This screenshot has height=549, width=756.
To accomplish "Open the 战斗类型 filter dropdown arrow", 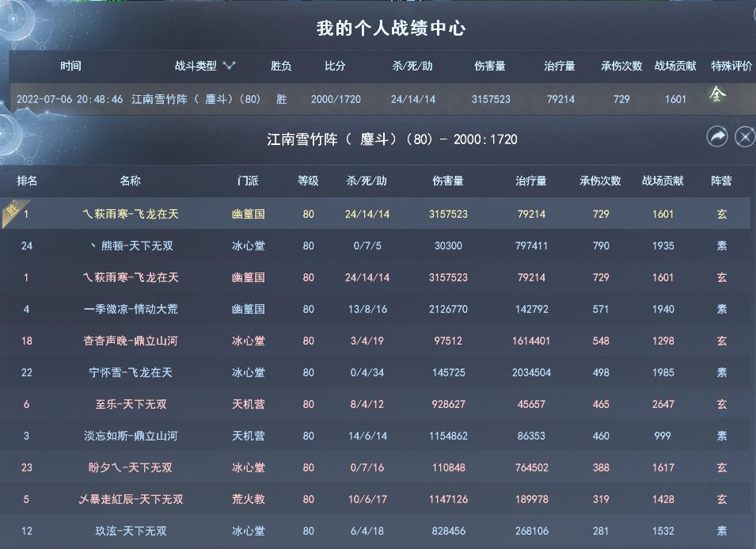I will click(x=229, y=66).
